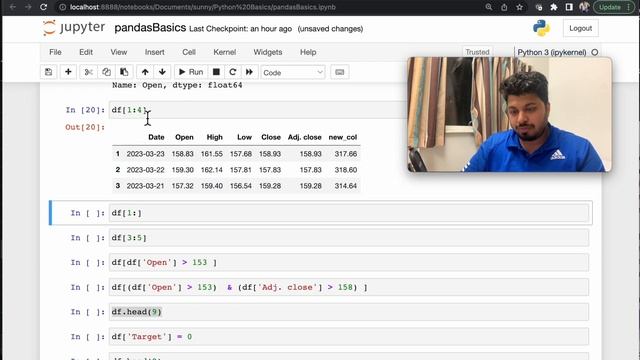Click the Trusted notebook indicator
This screenshot has height=360, width=640.
477,52
